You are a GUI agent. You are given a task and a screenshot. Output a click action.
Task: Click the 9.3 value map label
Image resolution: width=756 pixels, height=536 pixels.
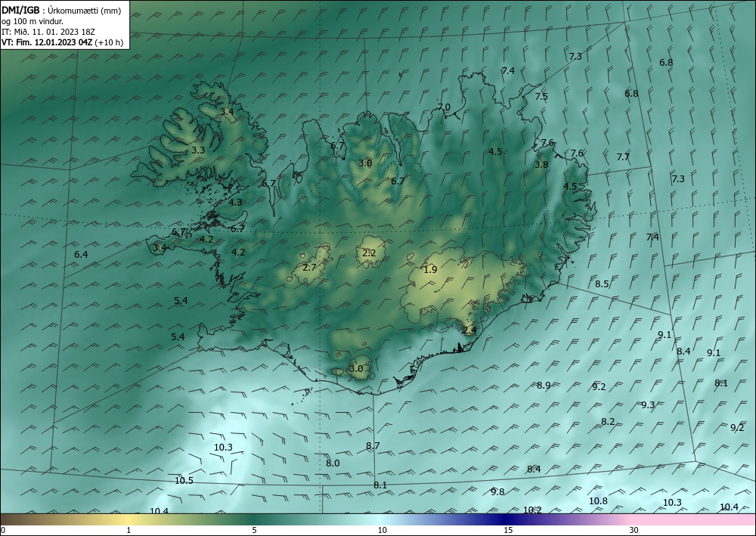(x=648, y=405)
